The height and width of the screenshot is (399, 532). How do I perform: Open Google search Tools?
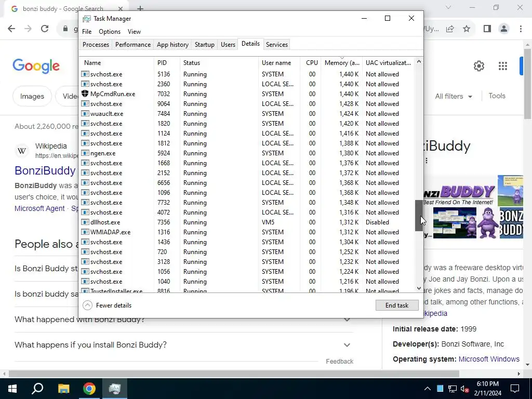point(497,96)
